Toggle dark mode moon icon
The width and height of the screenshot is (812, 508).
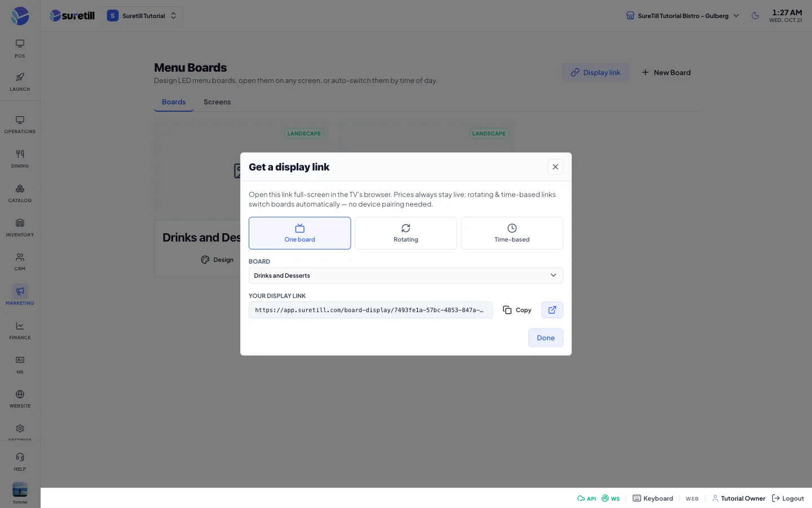755,16
